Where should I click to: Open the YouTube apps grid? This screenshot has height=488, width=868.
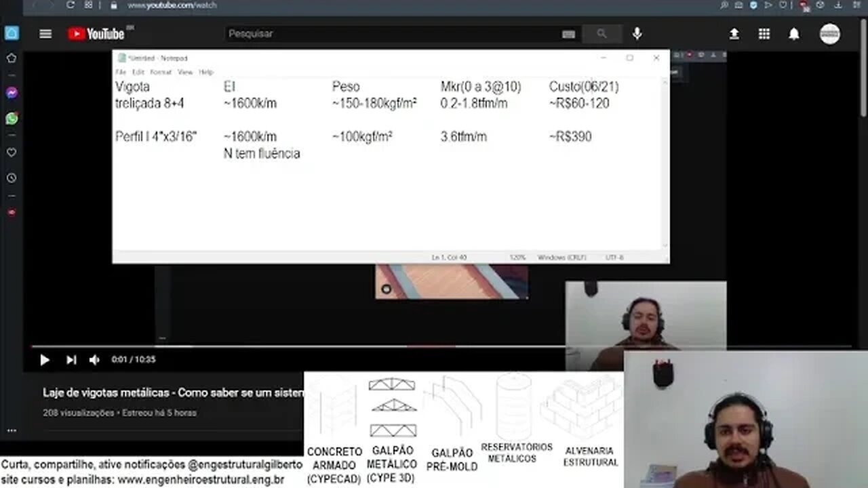click(764, 34)
